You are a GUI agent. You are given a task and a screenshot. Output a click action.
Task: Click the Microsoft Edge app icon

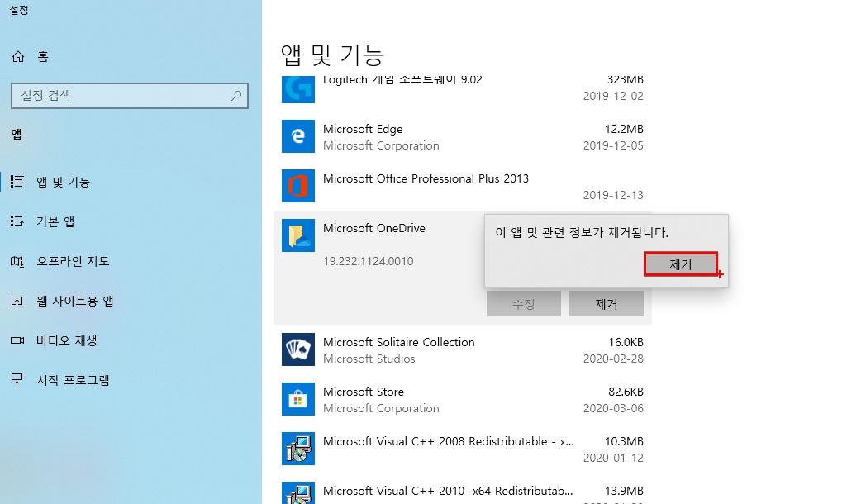pyautogui.click(x=298, y=136)
